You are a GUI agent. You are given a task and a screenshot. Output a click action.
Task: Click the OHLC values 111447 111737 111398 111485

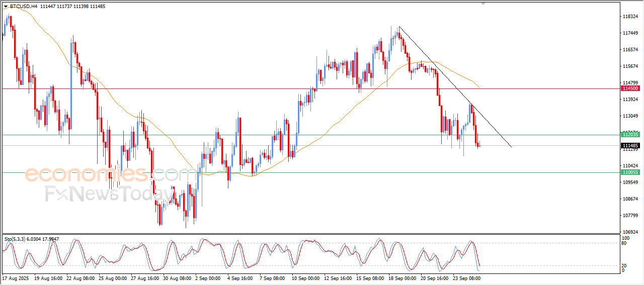coord(72,7)
